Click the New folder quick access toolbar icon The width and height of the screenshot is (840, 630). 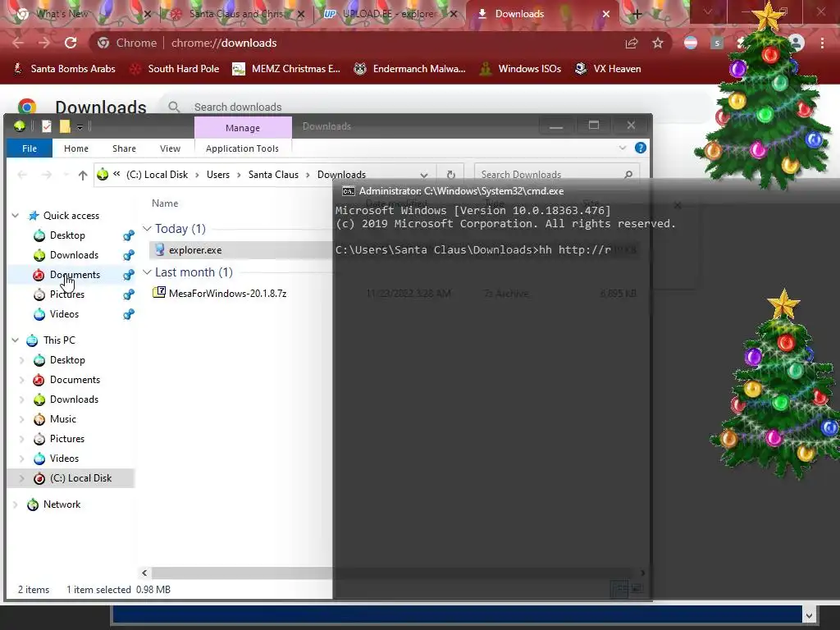tap(65, 126)
